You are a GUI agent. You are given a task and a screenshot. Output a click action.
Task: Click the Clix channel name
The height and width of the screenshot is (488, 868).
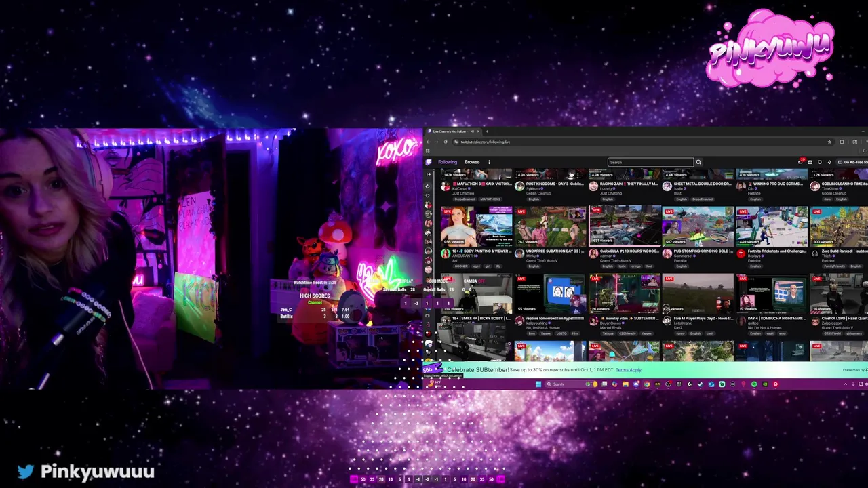coord(751,188)
